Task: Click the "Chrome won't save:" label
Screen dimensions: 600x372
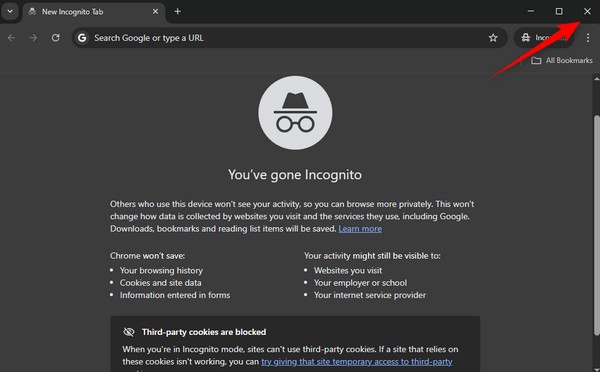Action: click(147, 256)
